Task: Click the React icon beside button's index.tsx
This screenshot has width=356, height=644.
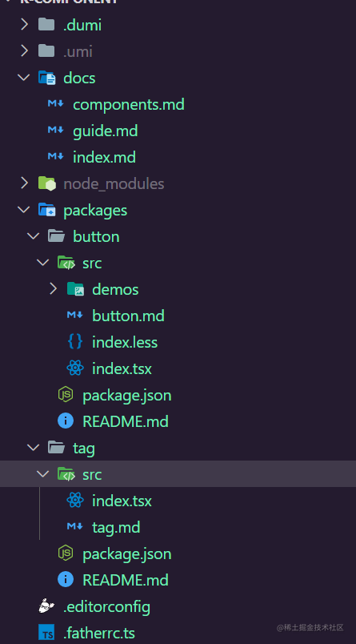Action: 75,368
